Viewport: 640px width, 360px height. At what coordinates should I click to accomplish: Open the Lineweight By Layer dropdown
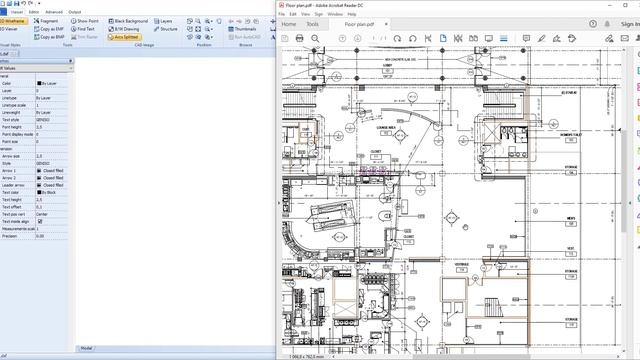[51, 113]
